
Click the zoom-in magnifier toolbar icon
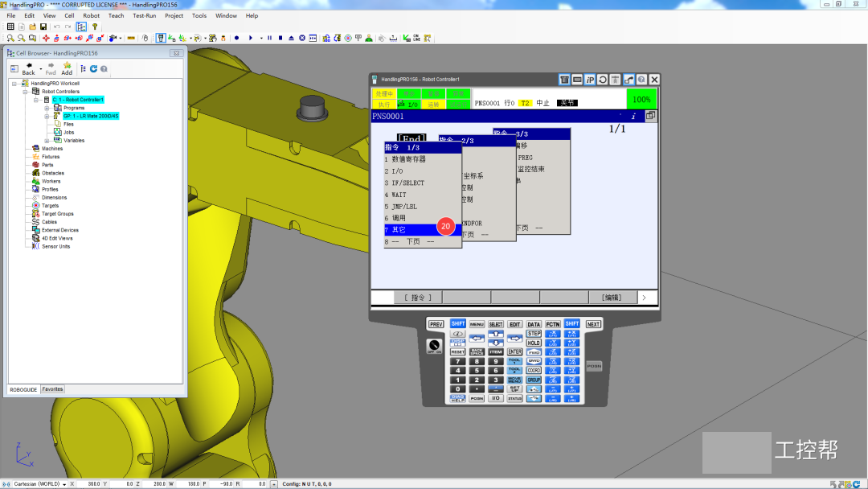(10, 38)
